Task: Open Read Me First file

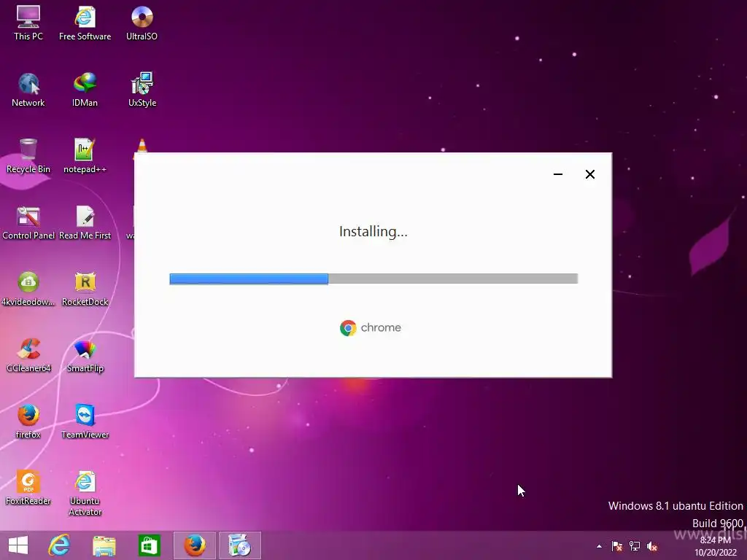Action: (x=85, y=222)
